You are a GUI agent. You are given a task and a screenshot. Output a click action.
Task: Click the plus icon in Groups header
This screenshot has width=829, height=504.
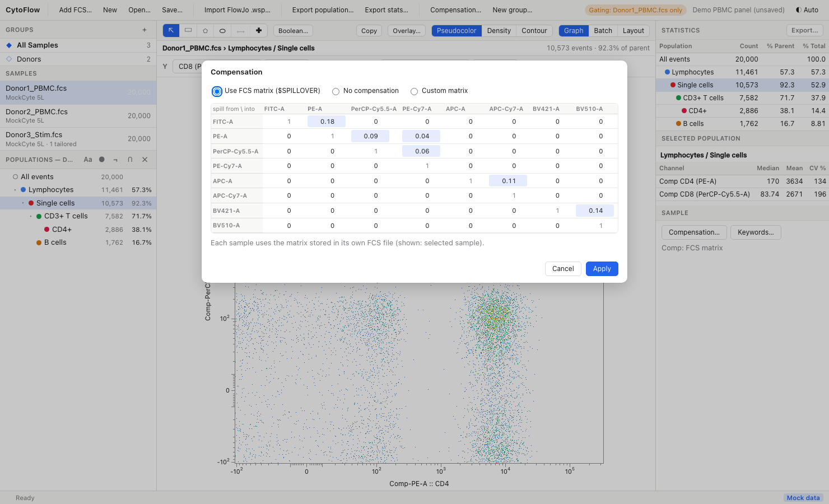[145, 30]
